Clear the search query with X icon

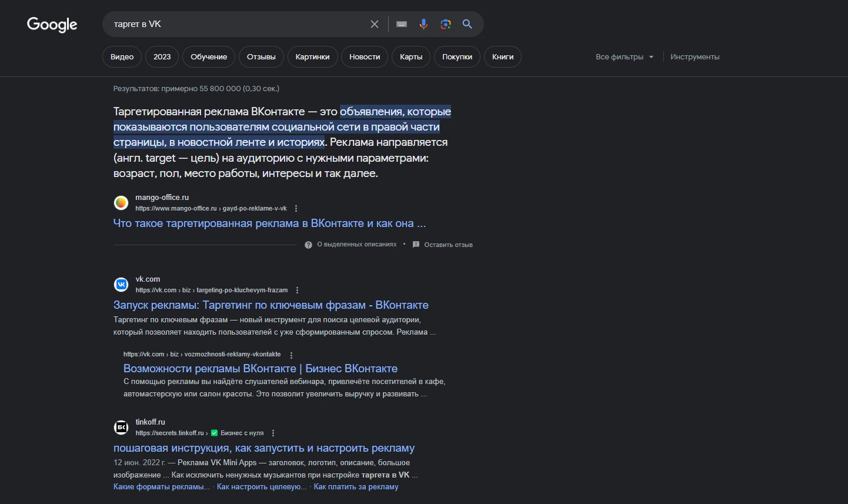click(375, 24)
